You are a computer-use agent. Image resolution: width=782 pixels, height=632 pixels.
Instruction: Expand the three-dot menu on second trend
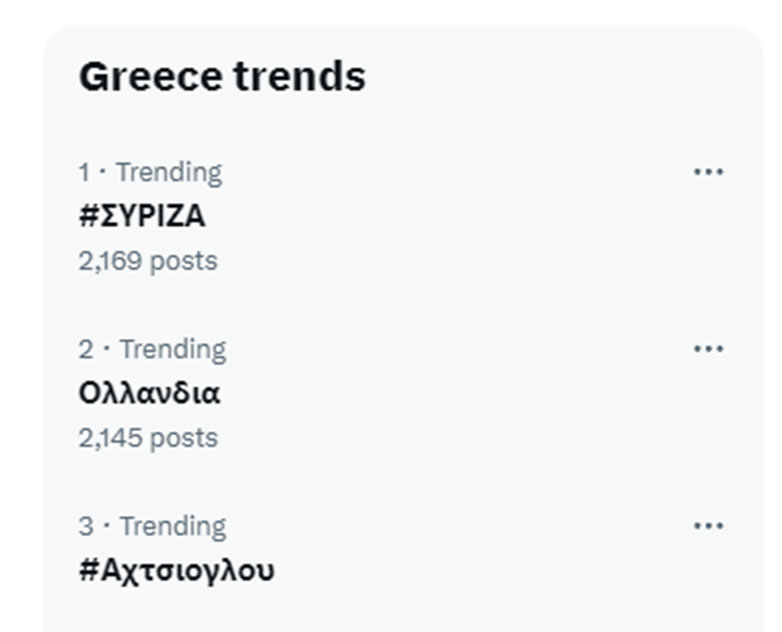[708, 349]
